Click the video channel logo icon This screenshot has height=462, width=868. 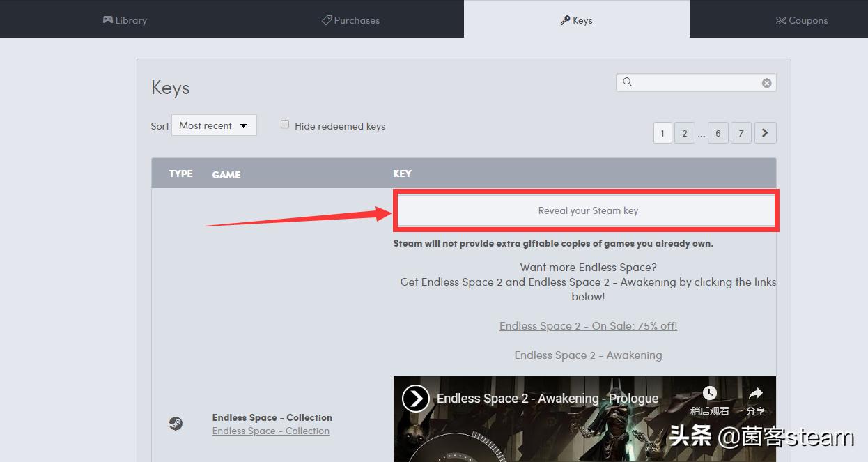pos(416,399)
